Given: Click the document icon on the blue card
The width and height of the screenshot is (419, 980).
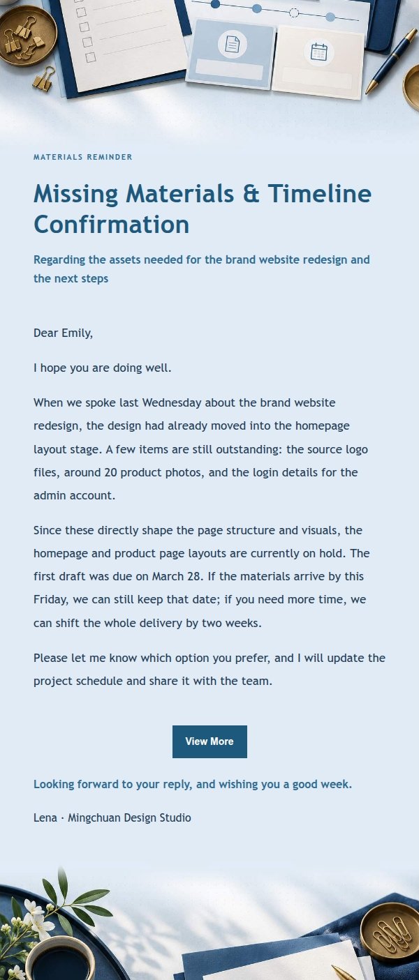Looking at the screenshot, I should (233, 44).
